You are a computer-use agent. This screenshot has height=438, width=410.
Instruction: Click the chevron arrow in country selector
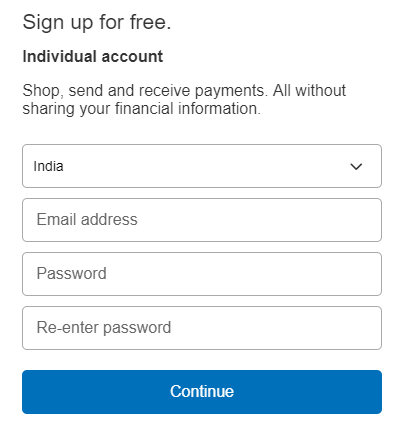coord(356,166)
